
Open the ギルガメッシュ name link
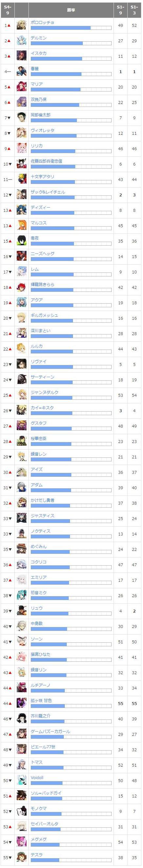[45, 315]
